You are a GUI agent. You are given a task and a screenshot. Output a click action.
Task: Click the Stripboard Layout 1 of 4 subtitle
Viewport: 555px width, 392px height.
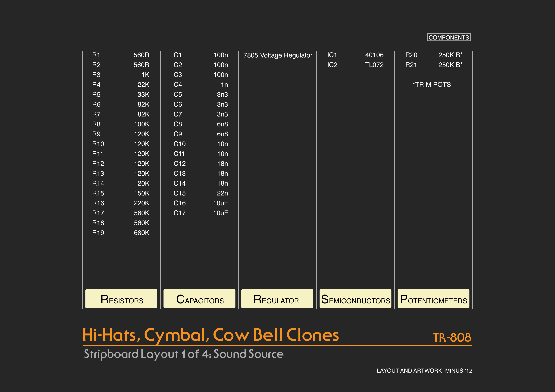click(184, 354)
